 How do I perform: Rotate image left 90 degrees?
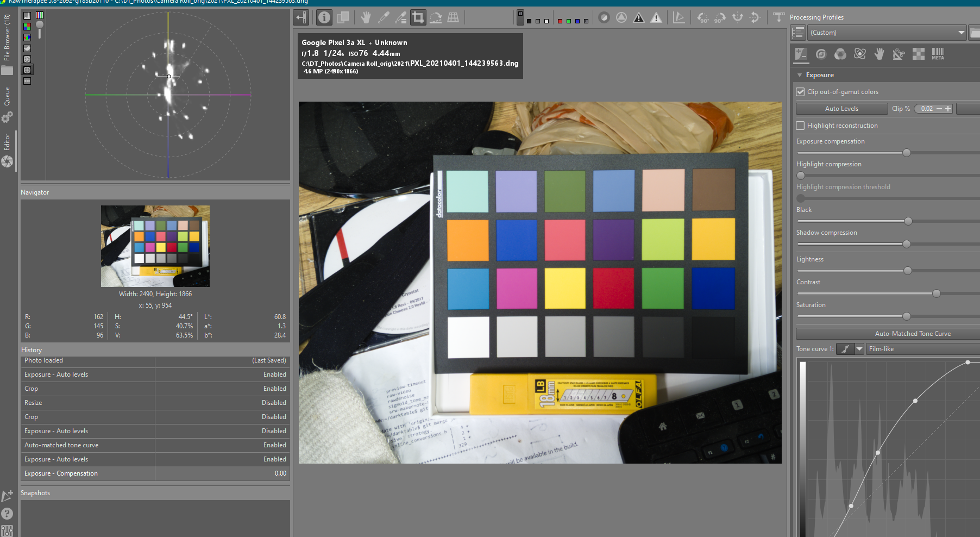703,17
